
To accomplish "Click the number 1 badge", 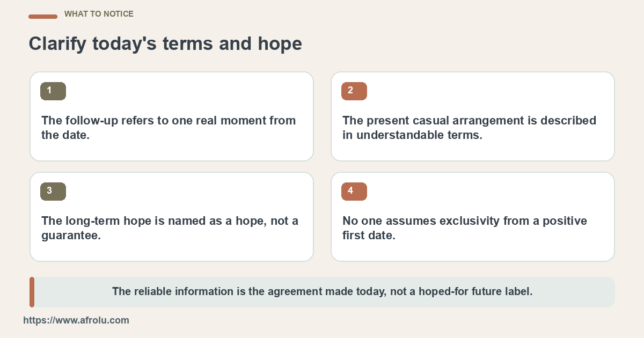I will click(x=53, y=91).
